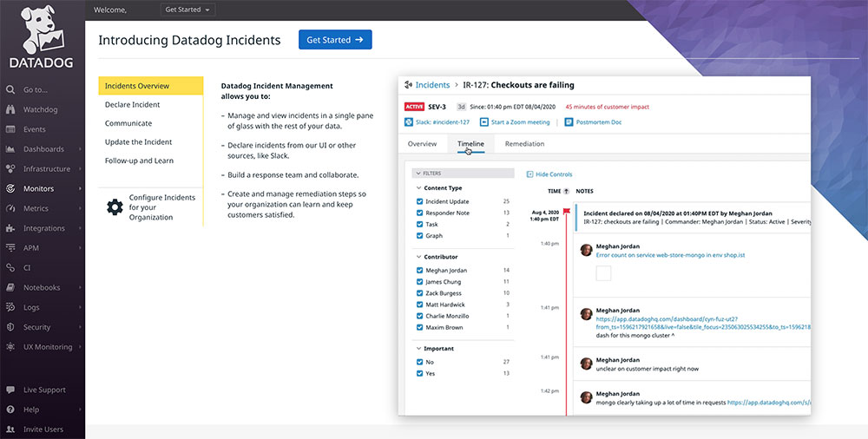Click the Logs sidebar icon

[10, 307]
